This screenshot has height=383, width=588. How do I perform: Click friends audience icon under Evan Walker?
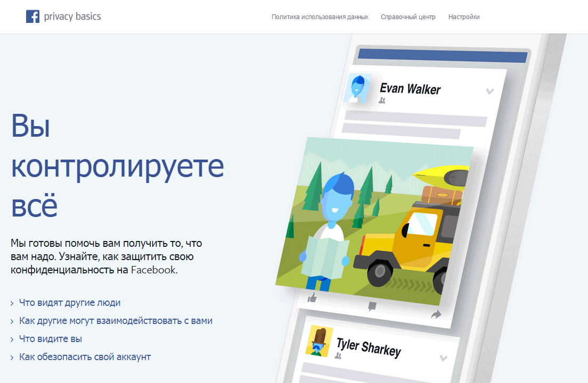pos(382,101)
